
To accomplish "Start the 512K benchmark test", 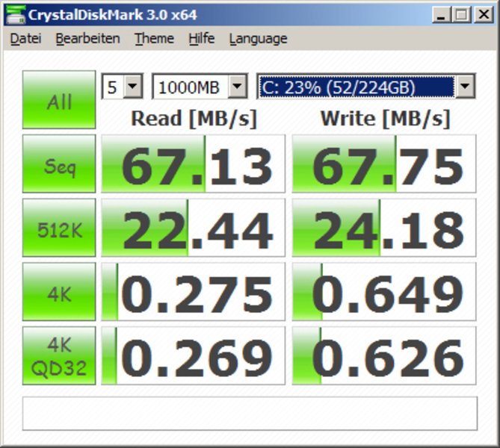I will pyautogui.click(x=59, y=228).
